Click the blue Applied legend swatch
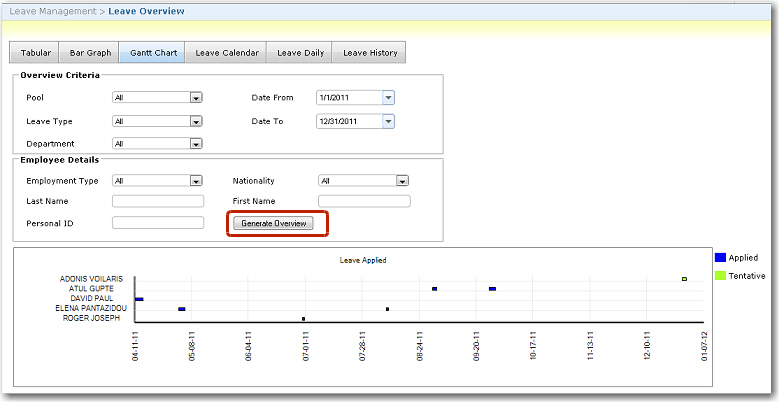779x402 pixels. [720, 258]
